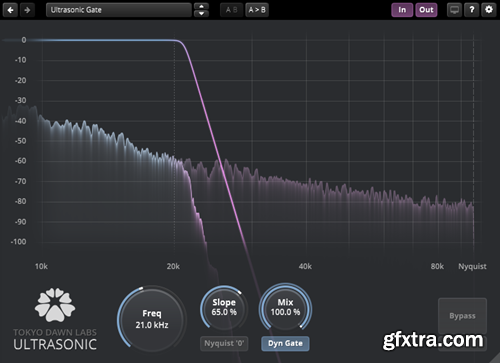Click the -100 dB scale label

tap(18, 242)
